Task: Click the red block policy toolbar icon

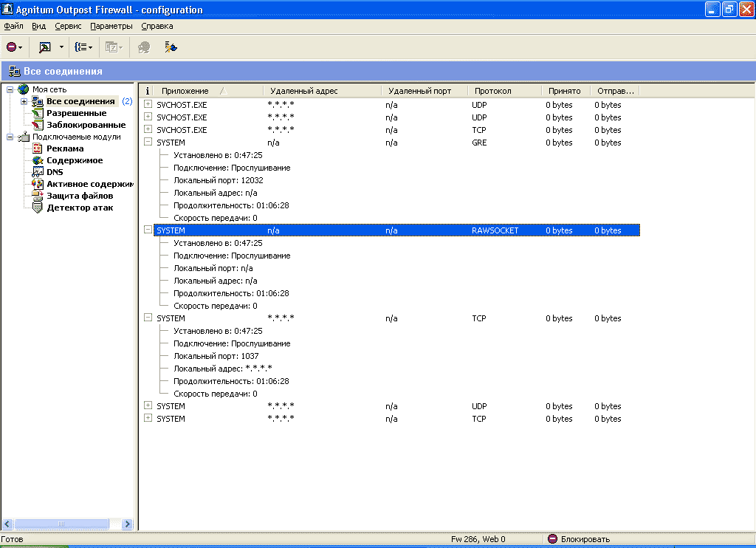Action: [x=11, y=47]
